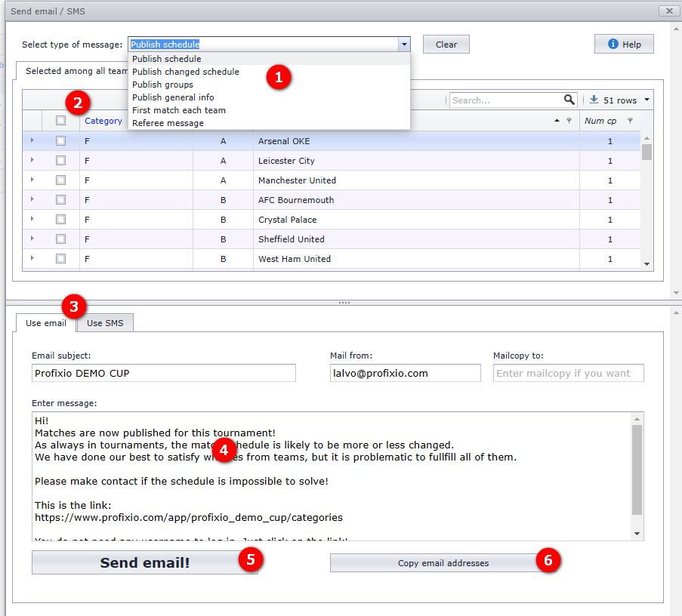682x616 pixels.
Task: Expand the Arsenal OKE row arrow
Action: click(x=32, y=140)
